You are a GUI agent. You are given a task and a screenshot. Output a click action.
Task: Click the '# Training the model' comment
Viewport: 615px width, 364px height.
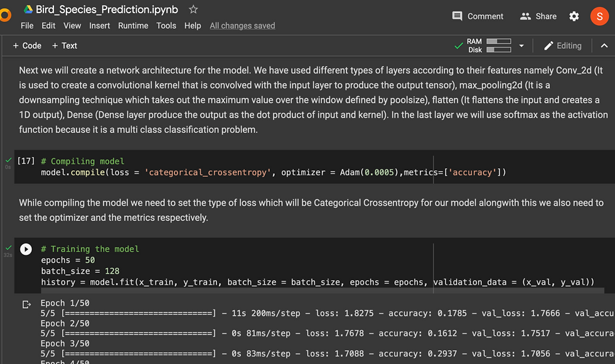(90, 249)
